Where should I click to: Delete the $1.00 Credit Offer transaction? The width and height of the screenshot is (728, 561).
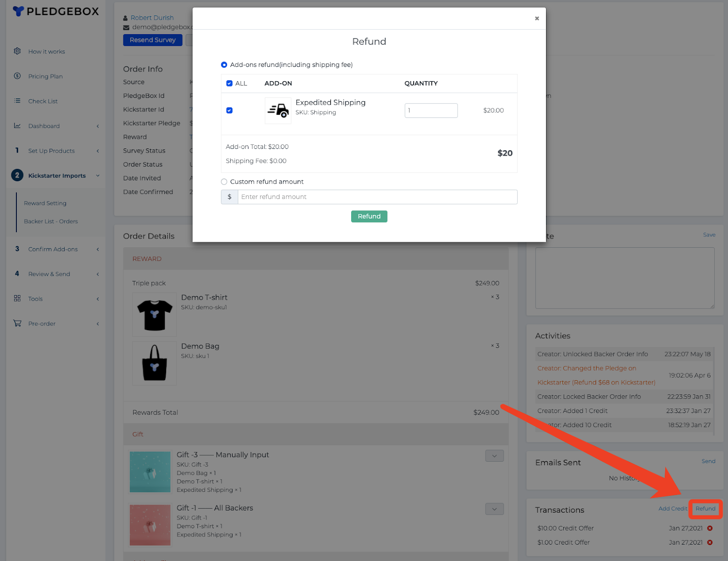(710, 542)
